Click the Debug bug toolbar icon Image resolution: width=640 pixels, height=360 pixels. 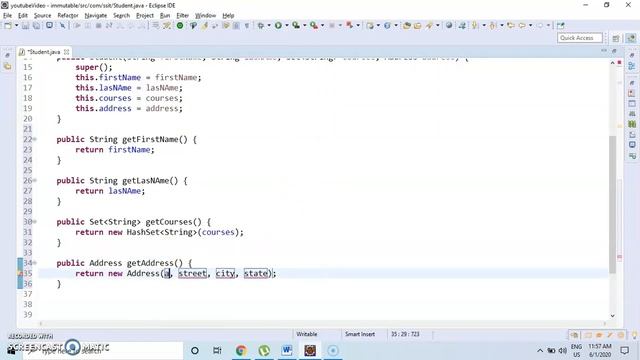(260, 25)
